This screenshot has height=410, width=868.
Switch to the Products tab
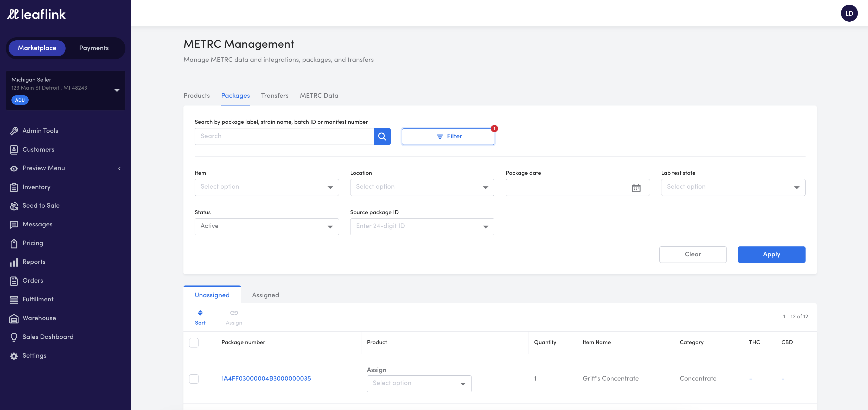click(196, 96)
